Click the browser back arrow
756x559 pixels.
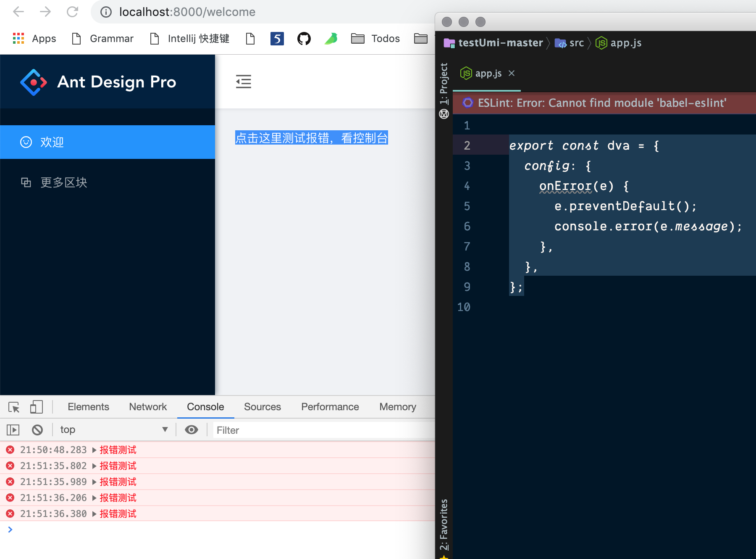pos(18,12)
